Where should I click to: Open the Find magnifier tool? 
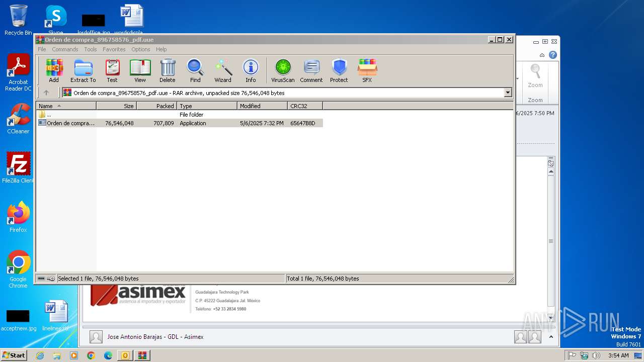pos(195,70)
